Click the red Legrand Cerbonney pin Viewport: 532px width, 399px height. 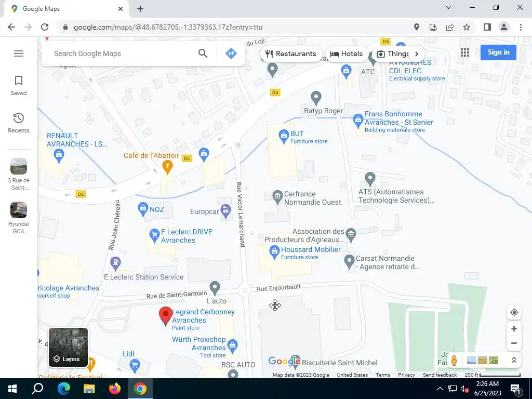click(166, 316)
